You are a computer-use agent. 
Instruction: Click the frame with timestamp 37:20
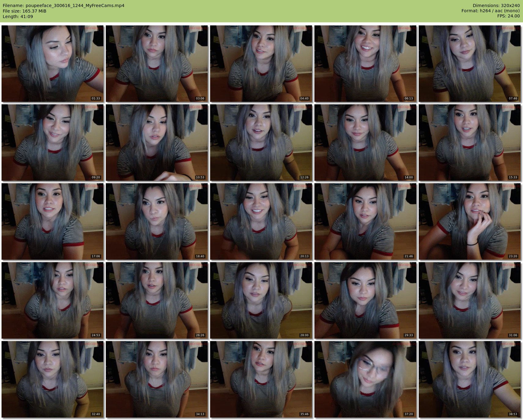pos(365,379)
